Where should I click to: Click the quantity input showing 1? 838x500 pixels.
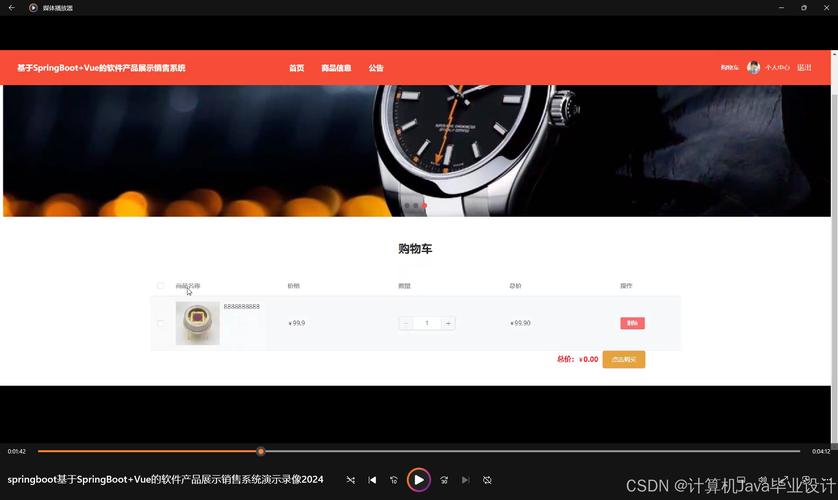click(x=426, y=323)
